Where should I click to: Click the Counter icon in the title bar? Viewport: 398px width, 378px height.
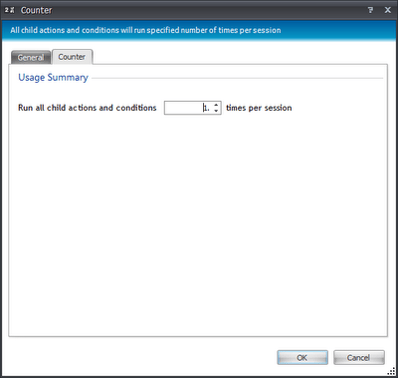[x=10, y=10]
